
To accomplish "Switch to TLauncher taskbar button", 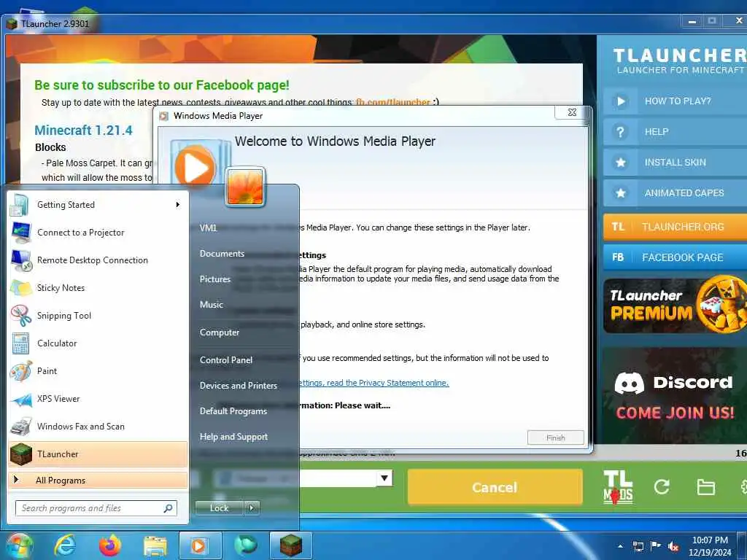I will (x=290, y=545).
